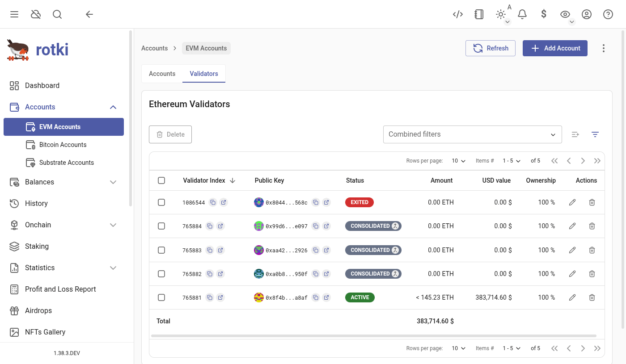Click the consolidated merge icon for 765883
The height and width of the screenshot is (364, 626).
[x=395, y=250]
